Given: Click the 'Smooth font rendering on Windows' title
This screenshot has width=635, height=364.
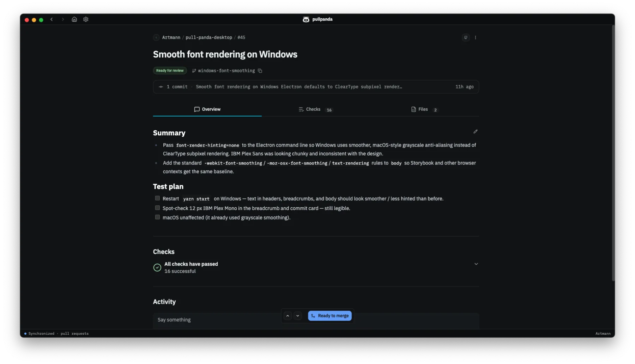Looking at the screenshot, I should click(225, 54).
